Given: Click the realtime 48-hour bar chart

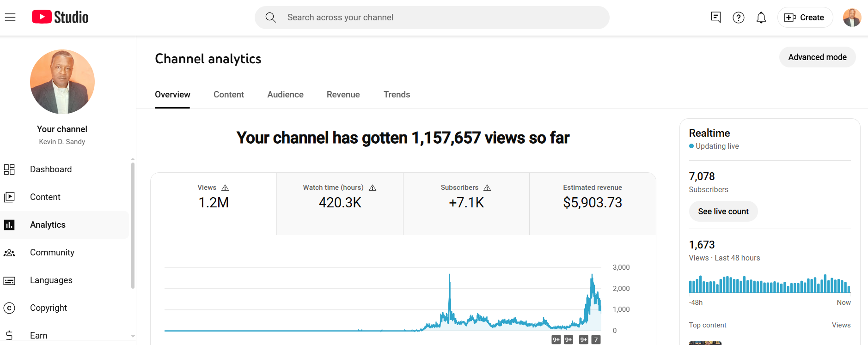Looking at the screenshot, I should click(x=770, y=284).
